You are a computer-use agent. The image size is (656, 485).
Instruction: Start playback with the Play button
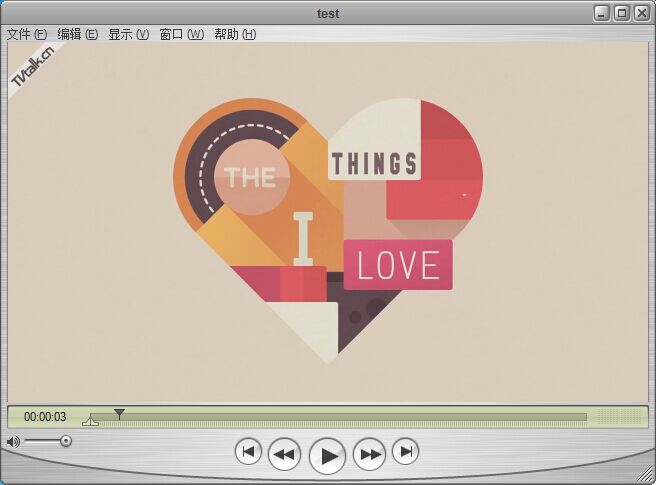327,456
